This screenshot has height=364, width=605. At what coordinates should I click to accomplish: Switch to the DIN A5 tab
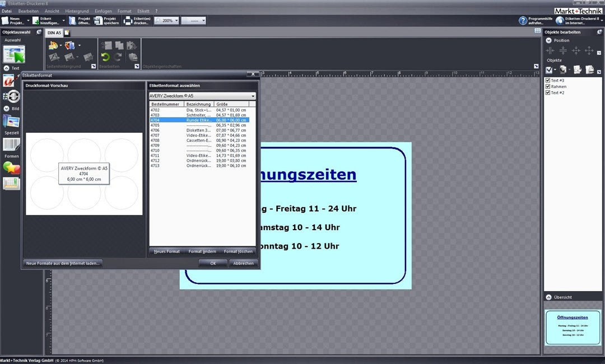point(54,33)
